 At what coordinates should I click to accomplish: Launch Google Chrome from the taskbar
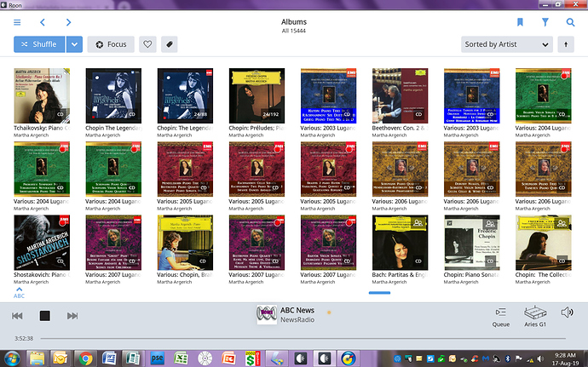click(85, 358)
